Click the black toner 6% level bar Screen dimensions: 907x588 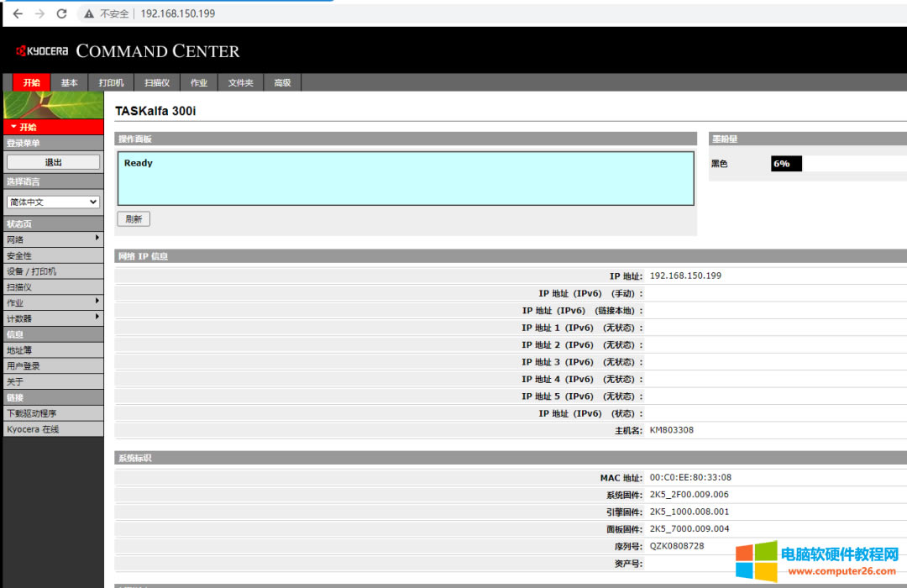pyautogui.click(x=786, y=164)
